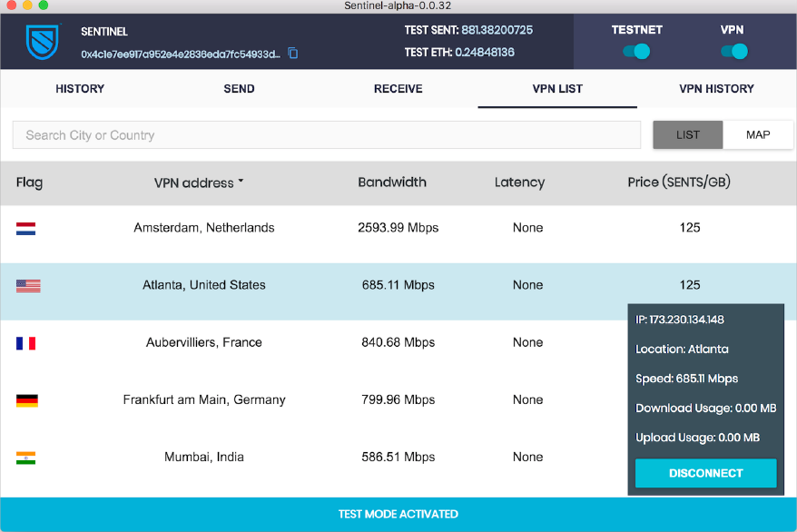Click the 840.68 Mbps bandwidth value
797x532 pixels.
398,342
